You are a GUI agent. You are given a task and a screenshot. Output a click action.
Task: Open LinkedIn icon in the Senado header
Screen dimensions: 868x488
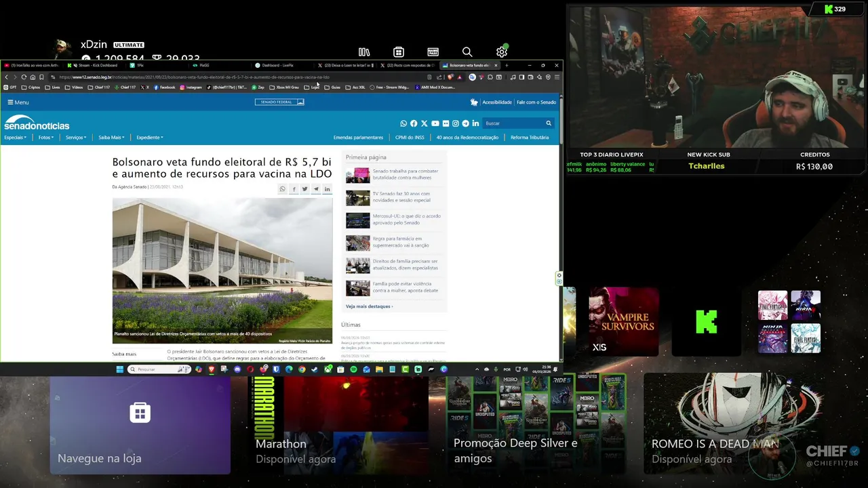coord(475,123)
